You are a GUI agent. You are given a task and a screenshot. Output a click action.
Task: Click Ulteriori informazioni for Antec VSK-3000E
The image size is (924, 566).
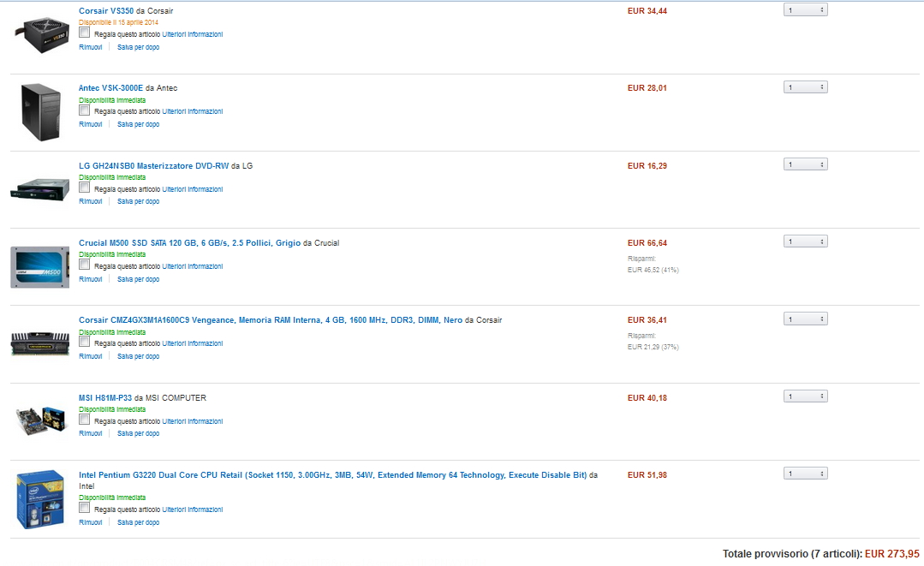pyautogui.click(x=192, y=111)
